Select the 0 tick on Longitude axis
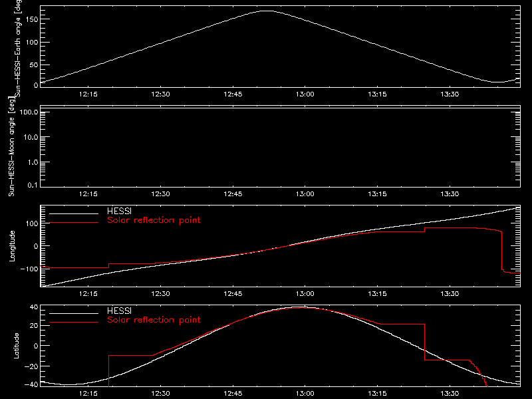Screen dimensions: 532x399 (36, 246)
